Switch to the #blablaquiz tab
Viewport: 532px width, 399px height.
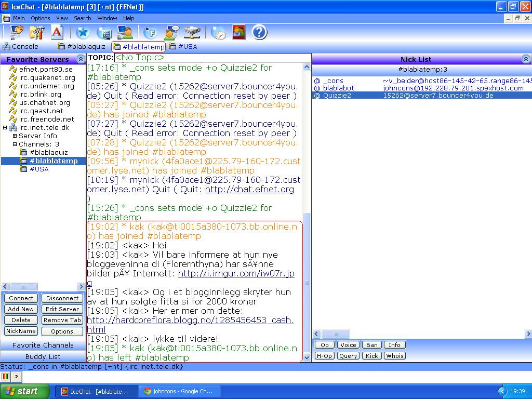pos(82,46)
